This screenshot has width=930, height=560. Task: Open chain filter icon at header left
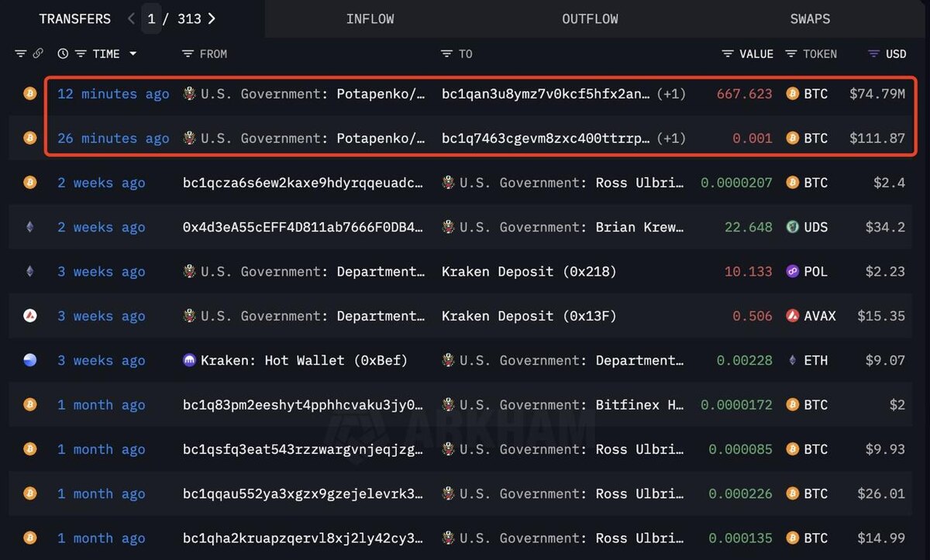click(21, 53)
